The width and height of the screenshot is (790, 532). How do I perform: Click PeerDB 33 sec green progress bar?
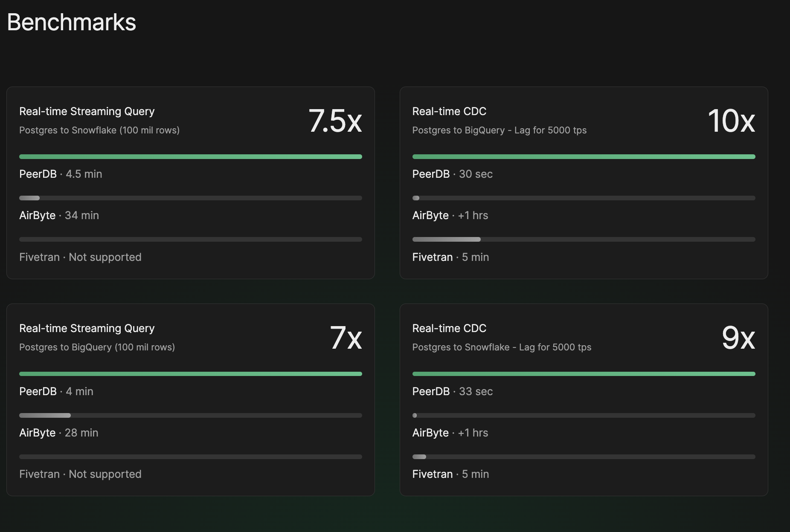tap(584, 374)
